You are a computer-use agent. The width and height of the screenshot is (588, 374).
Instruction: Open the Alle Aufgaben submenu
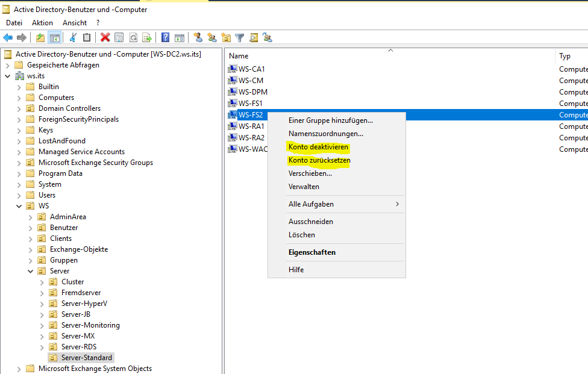336,204
